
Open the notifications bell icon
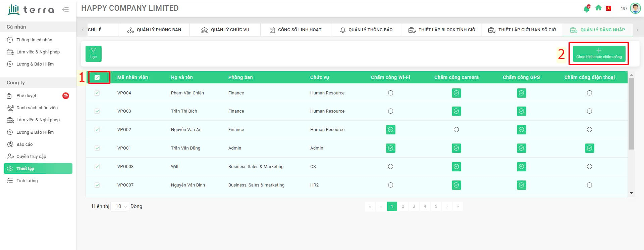(587, 9)
